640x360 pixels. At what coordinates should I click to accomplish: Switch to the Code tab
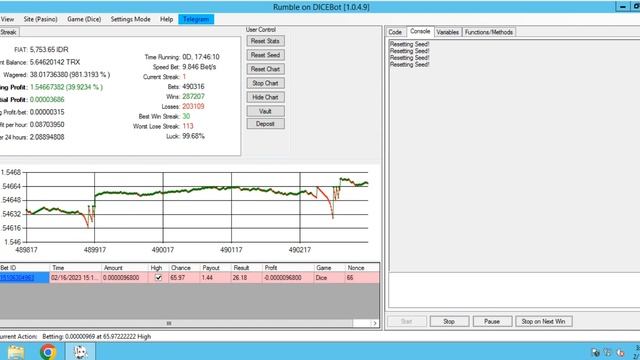[395, 32]
